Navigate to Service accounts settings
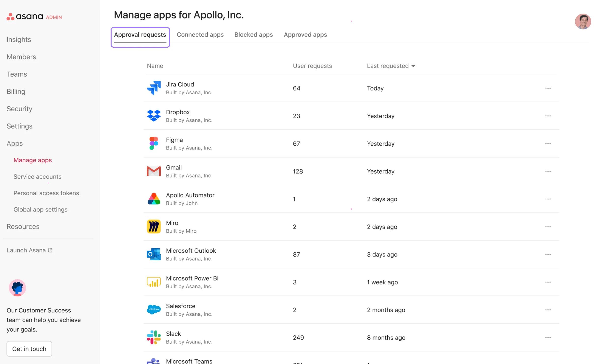The image size is (609, 364). point(37,176)
